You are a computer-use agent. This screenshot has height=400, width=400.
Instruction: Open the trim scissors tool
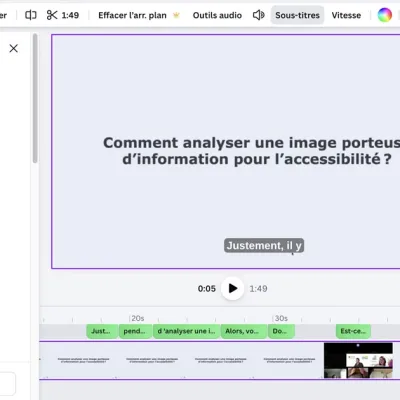coord(52,15)
